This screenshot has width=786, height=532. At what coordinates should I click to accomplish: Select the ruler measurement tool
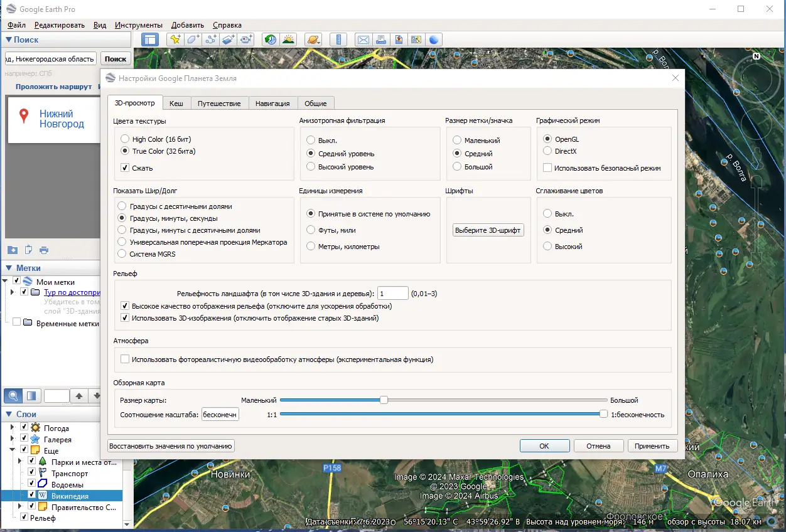tap(338, 40)
